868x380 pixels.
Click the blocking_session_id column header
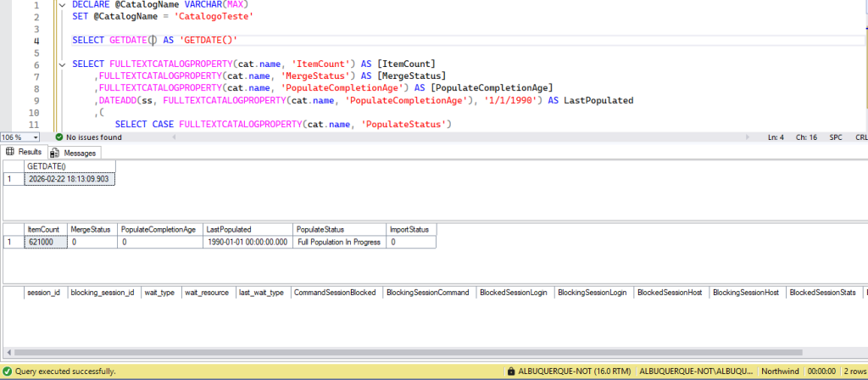pyautogui.click(x=103, y=293)
